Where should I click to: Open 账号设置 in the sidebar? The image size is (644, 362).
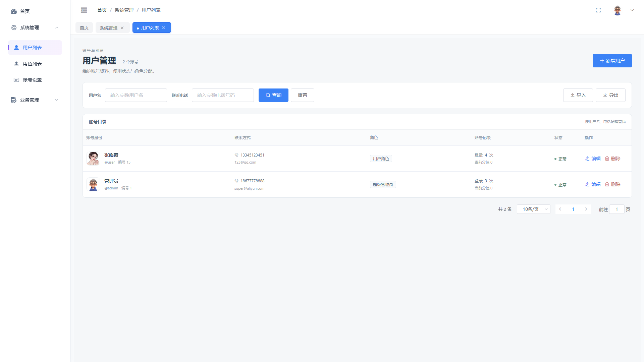coord(35,80)
